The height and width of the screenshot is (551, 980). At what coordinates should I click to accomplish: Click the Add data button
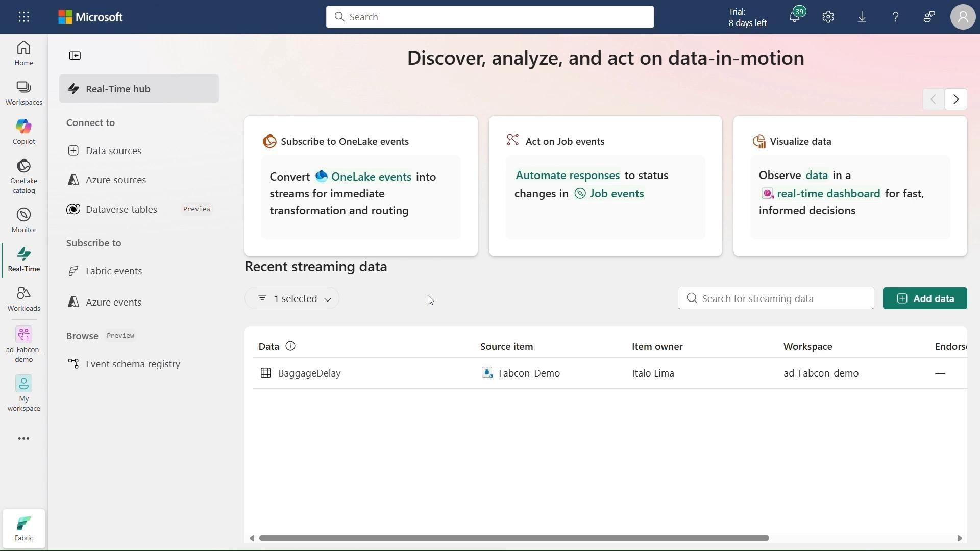tap(924, 298)
